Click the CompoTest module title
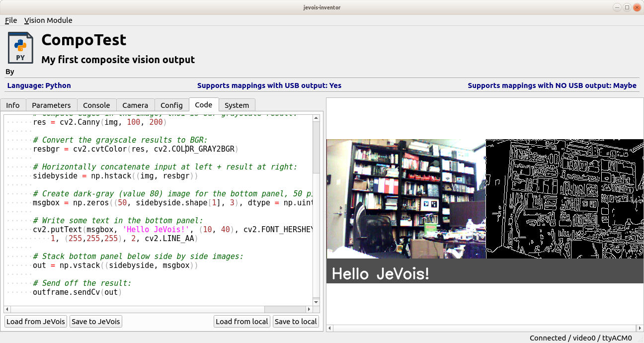This screenshot has height=343, width=644. tap(83, 40)
